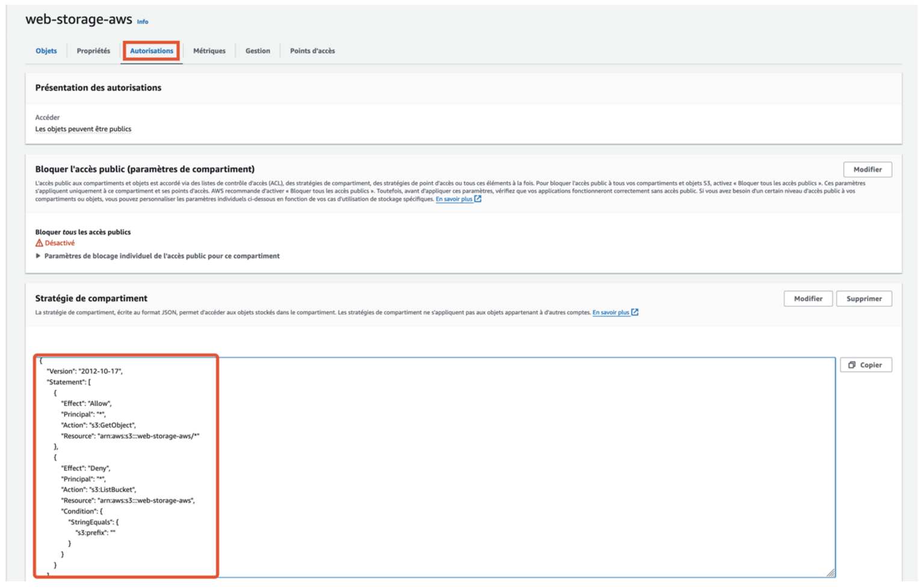Click the external-link icon in the bucket policy description
Viewport: 924px width, 588px height.
pos(636,312)
